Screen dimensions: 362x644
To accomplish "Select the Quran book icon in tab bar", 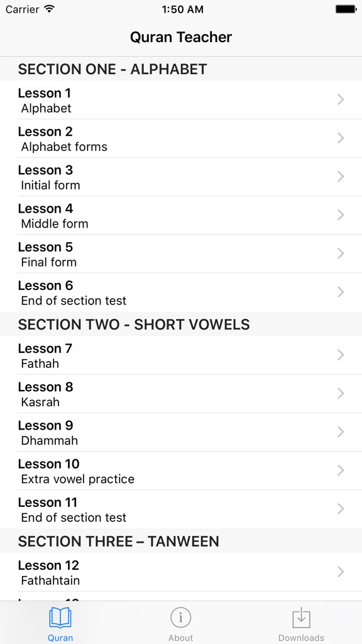I will (x=60, y=618).
